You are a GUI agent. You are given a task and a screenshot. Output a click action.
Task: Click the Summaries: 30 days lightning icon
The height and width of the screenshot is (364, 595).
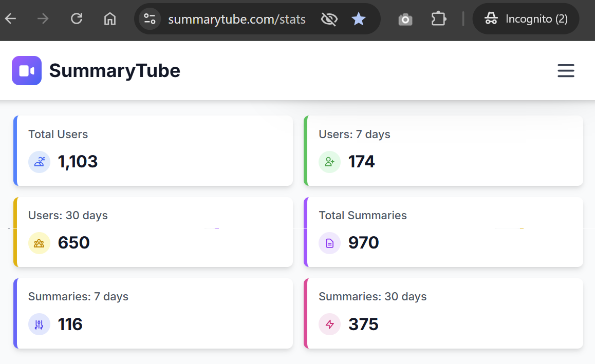pyautogui.click(x=330, y=324)
